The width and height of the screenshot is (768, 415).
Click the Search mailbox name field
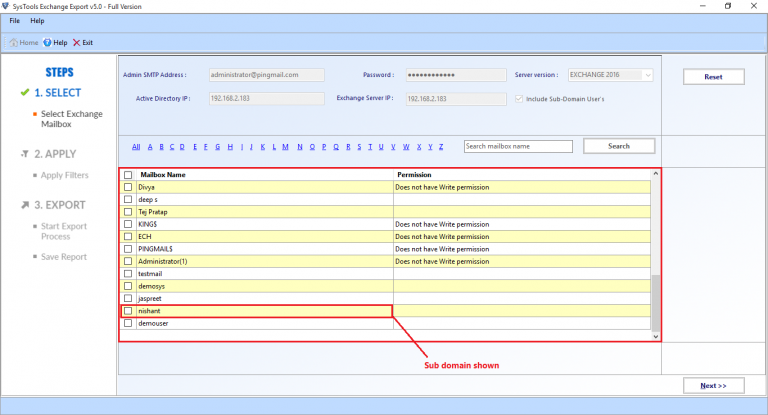[x=518, y=146]
